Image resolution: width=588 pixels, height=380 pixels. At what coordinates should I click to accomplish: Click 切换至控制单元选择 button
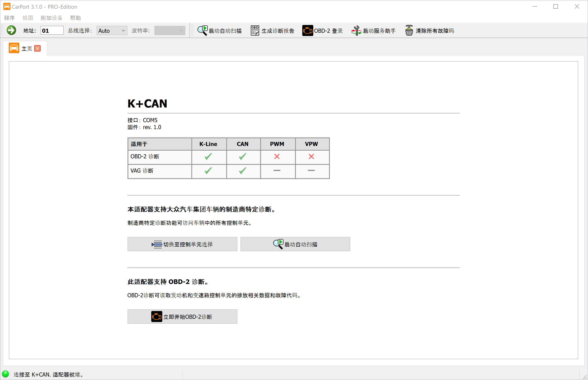tap(182, 244)
